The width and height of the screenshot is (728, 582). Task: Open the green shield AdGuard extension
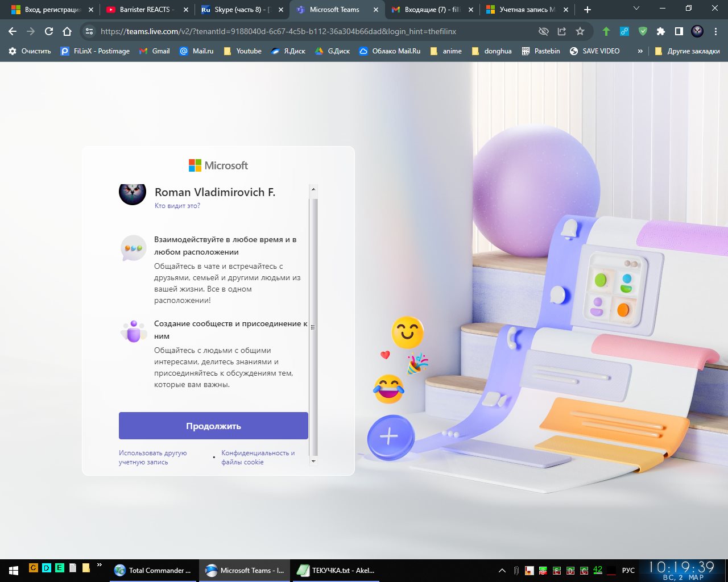pyautogui.click(x=643, y=31)
